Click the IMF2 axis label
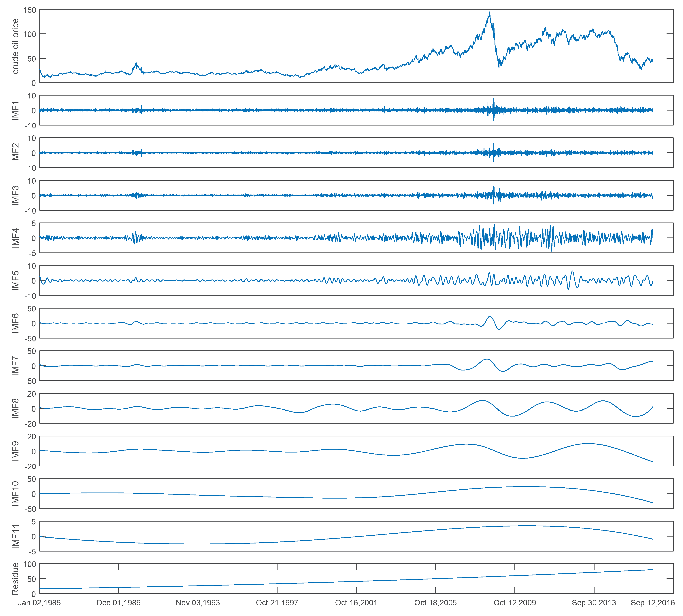 pyautogui.click(x=15, y=153)
